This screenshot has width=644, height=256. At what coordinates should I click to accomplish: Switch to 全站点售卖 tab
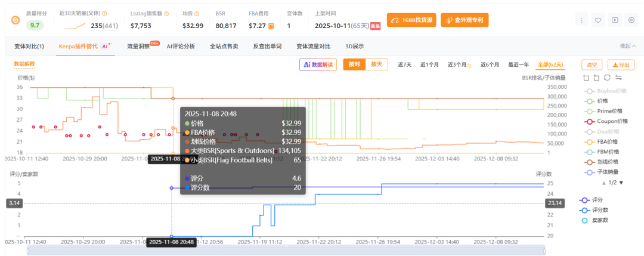pos(224,47)
